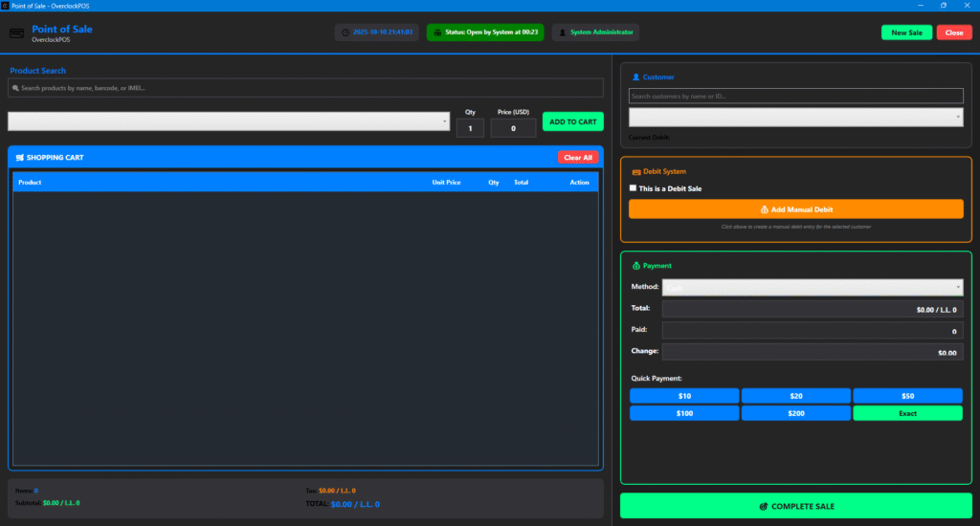Click the person icon next to Customer heading
This screenshot has width=980, height=526.
(636, 77)
